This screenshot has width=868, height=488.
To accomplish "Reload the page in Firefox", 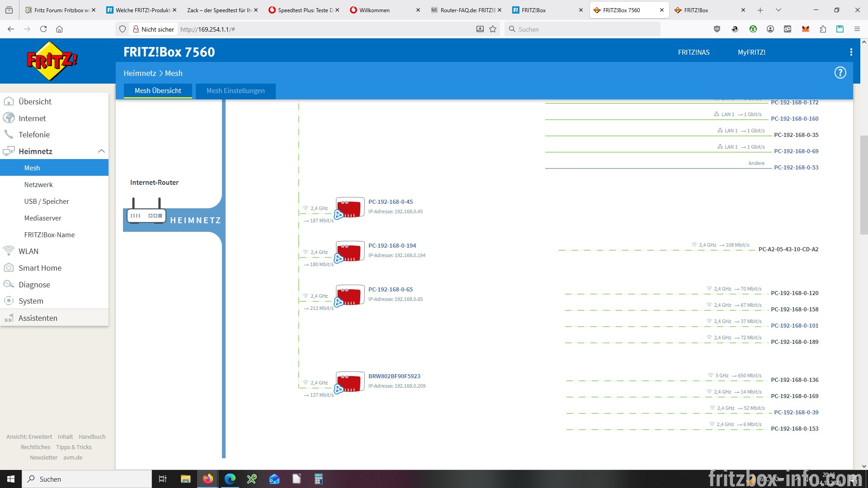I will point(43,29).
